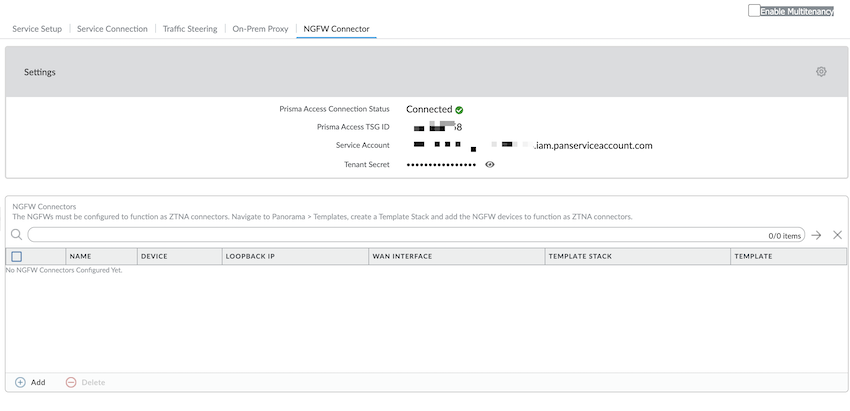Click the Settings panel title

(x=40, y=72)
